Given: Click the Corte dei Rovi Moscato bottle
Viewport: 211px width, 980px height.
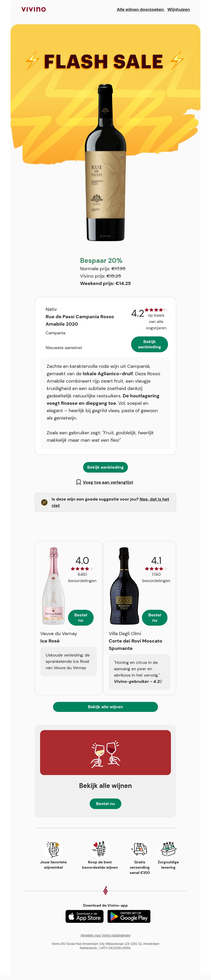Looking at the screenshot, I should [x=124, y=586].
